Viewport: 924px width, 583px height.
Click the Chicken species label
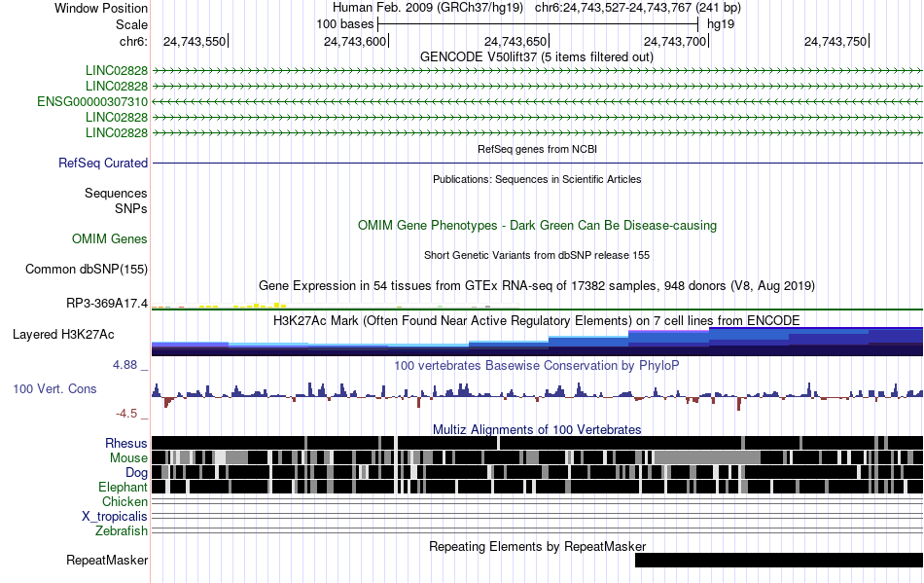(124, 501)
